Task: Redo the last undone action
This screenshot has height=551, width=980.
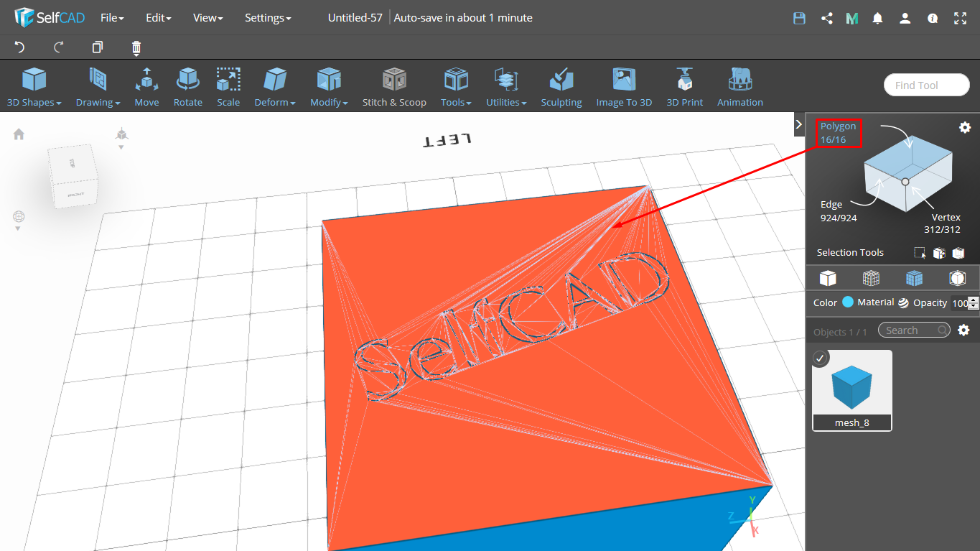Action: tap(59, 47)
